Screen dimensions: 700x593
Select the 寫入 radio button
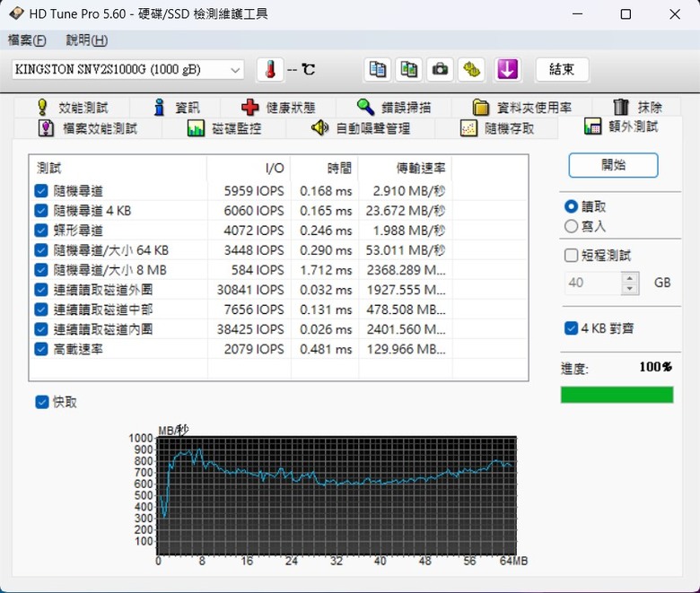coord(572,226)
